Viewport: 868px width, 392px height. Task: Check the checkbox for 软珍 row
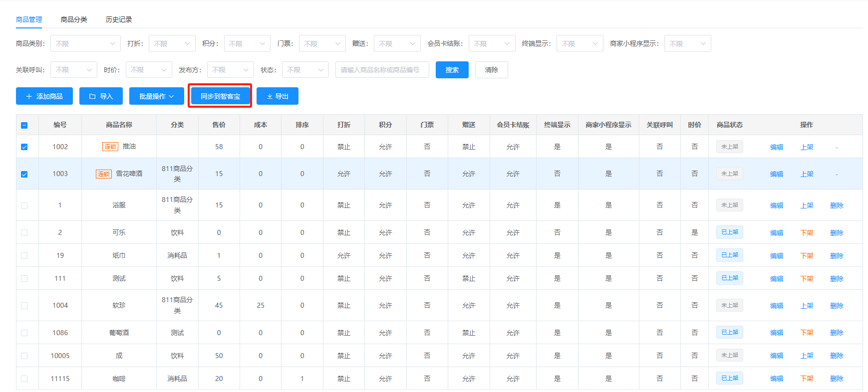[x=24, y=305]
